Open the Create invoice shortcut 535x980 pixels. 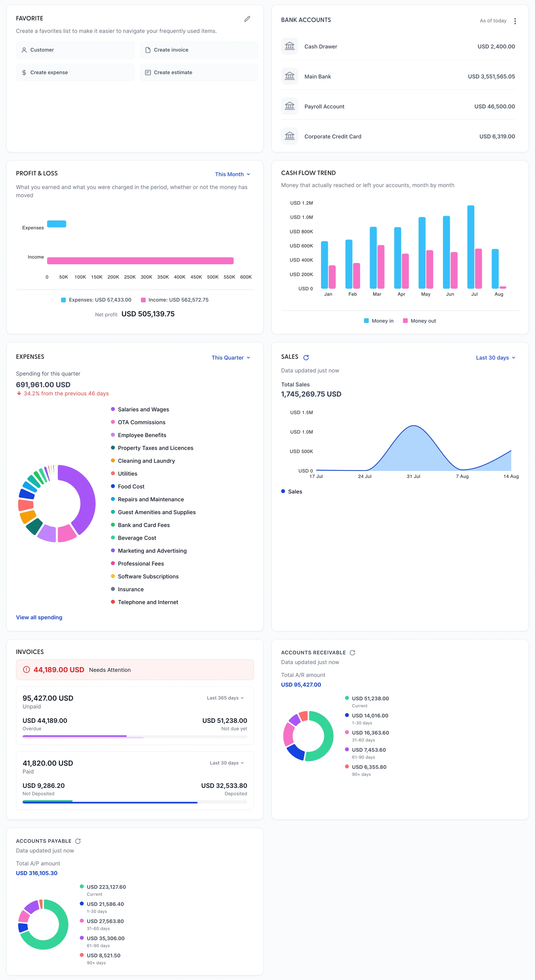point(199,50)
